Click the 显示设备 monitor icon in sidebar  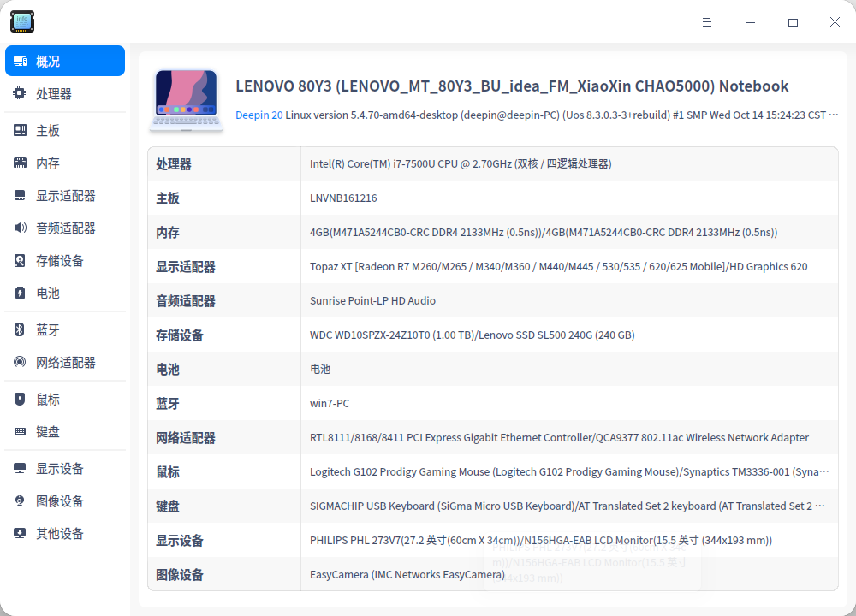point(20,468)
